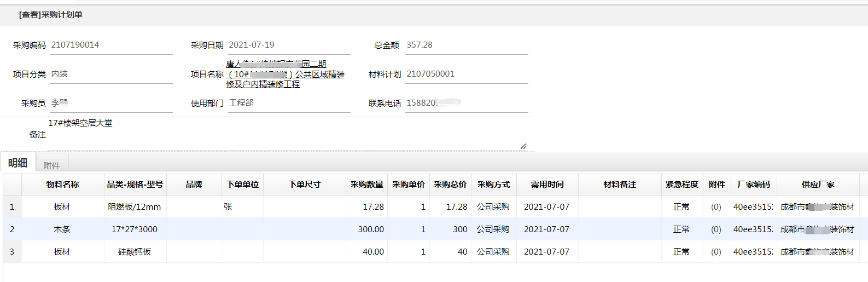Grab the resize handle of 备注 textarea
The image size is (868, 282).
click(523, 146)
